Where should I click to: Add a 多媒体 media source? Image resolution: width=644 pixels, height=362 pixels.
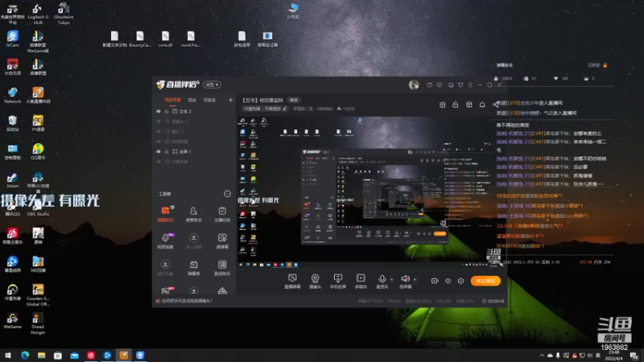[x=361, y=281]
